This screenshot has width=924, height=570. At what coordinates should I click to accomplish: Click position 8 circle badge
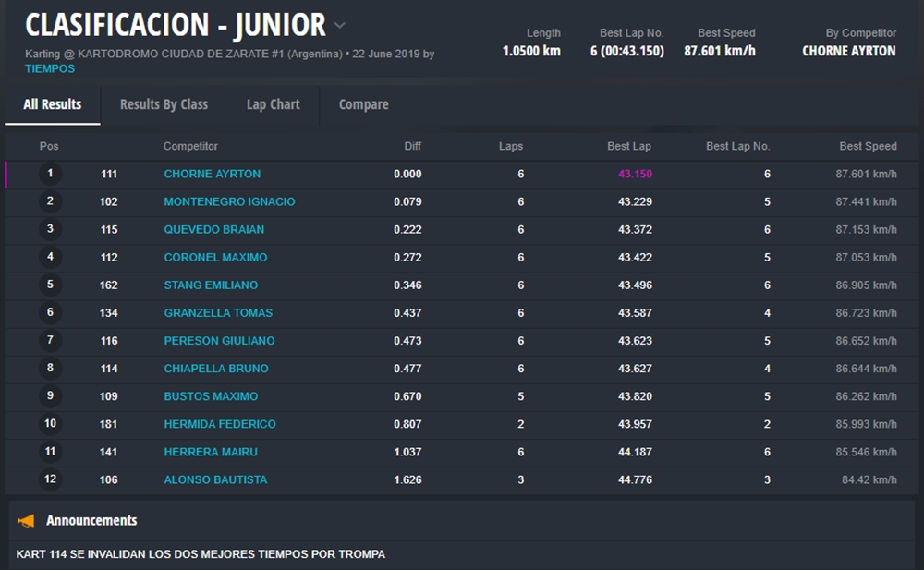(x=50, y=368)
